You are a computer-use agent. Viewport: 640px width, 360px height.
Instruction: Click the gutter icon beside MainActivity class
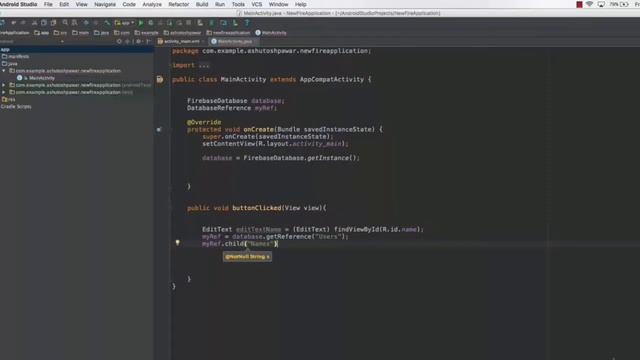[x=160, y=80]
